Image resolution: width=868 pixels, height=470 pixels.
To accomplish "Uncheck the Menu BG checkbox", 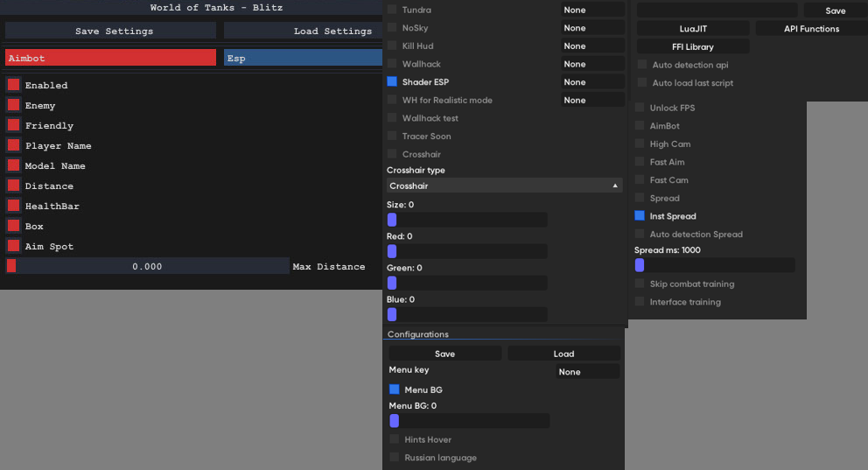I will (x=394, y=389).
